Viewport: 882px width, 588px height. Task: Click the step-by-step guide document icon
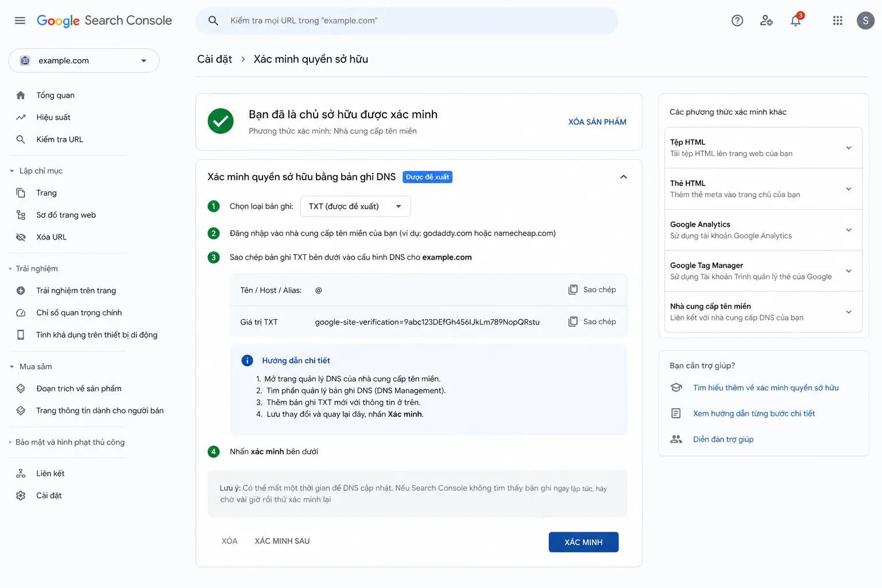click(676, 413)
